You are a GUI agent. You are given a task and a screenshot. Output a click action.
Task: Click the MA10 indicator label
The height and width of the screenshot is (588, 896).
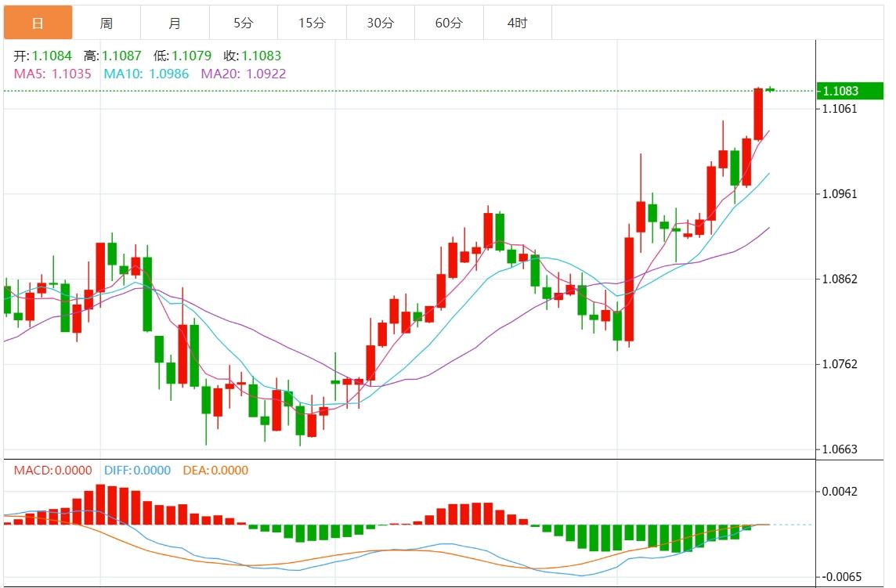pos(146,74)
